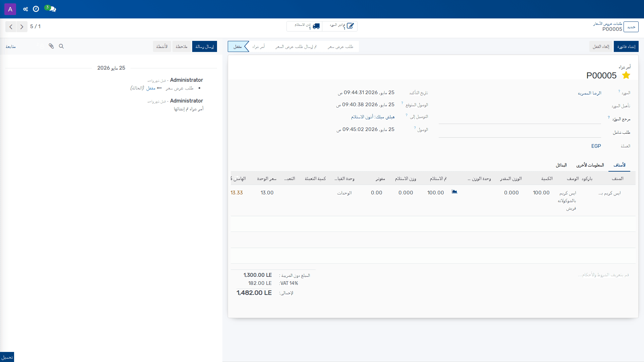The width and height of the screenshot is (644, 362).
Task: Switch to the الأصناف tab
Action: point(619,165)
